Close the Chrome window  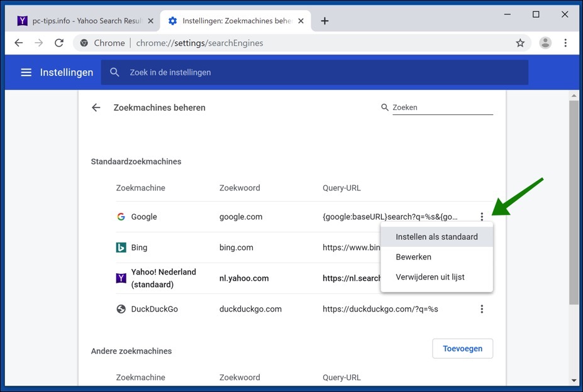pos(565,14)
